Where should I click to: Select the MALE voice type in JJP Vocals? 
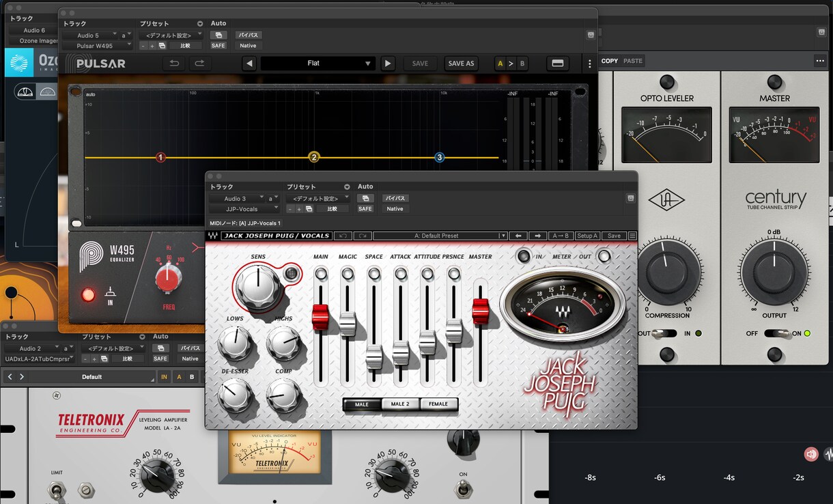[x=362, y=404]
